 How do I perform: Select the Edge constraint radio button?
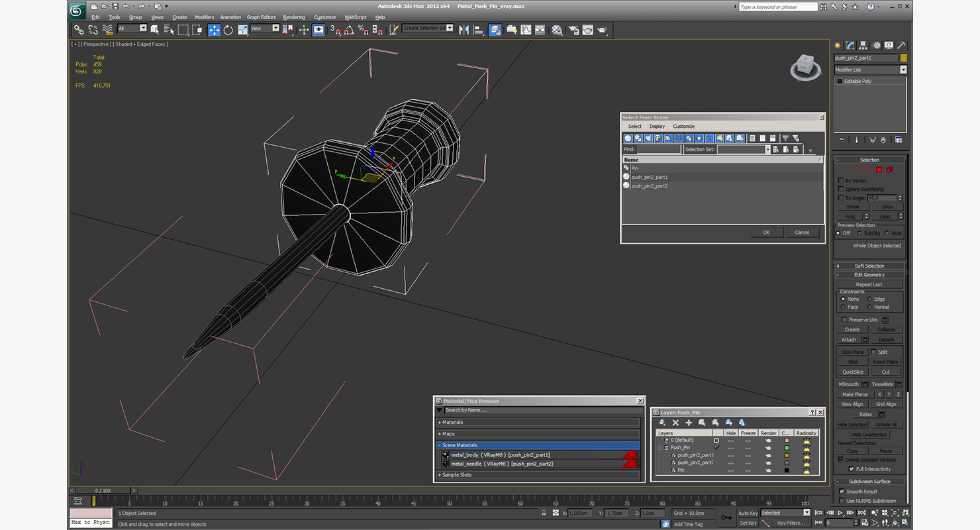point(870,299)
